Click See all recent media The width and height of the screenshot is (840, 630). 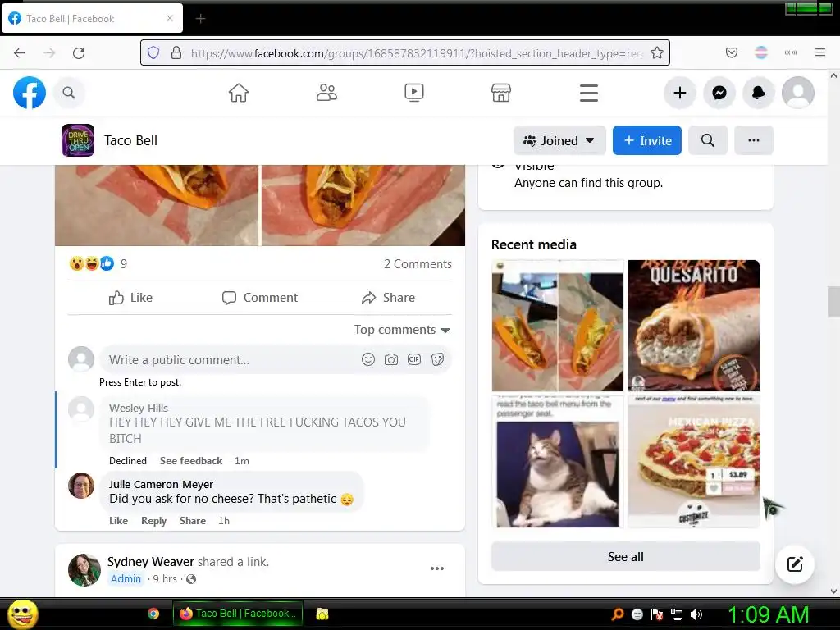click(626, 557)
